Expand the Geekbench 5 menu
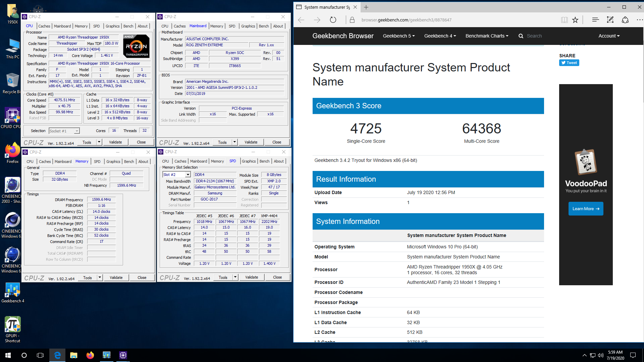The width and height of the screenshot is (644, 362). coord(399,36)
